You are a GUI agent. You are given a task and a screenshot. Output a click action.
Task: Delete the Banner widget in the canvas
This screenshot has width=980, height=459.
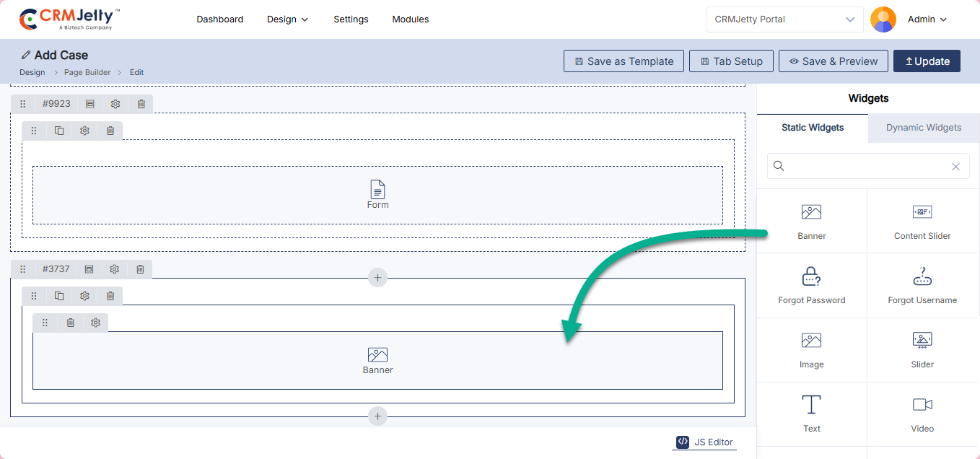71,323
